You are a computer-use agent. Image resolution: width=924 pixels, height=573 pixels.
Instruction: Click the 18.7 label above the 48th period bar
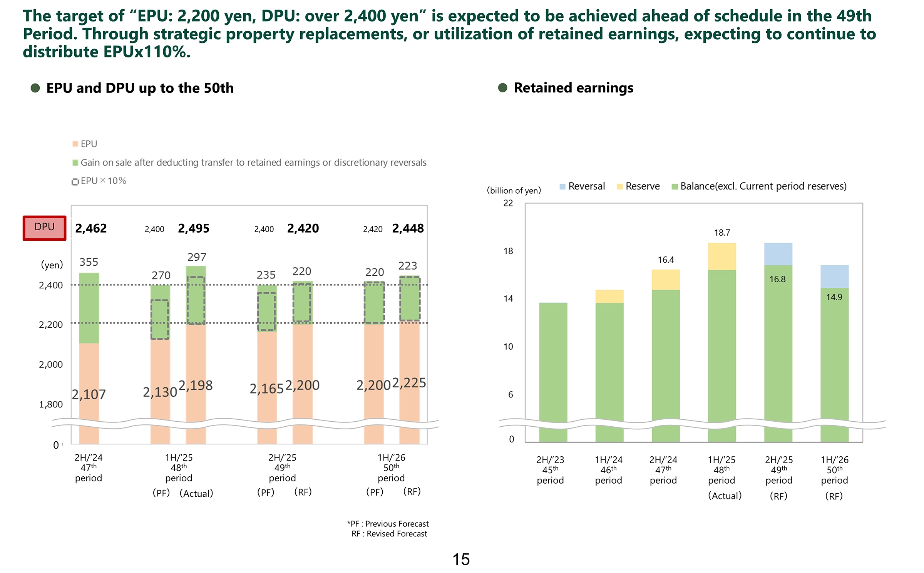(x=722, y=233)
